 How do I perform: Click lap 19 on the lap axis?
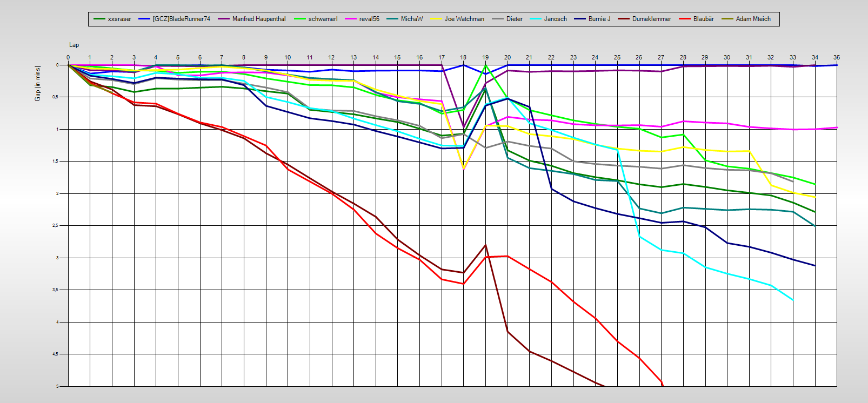pyautogui.click(x=485, y=57)
